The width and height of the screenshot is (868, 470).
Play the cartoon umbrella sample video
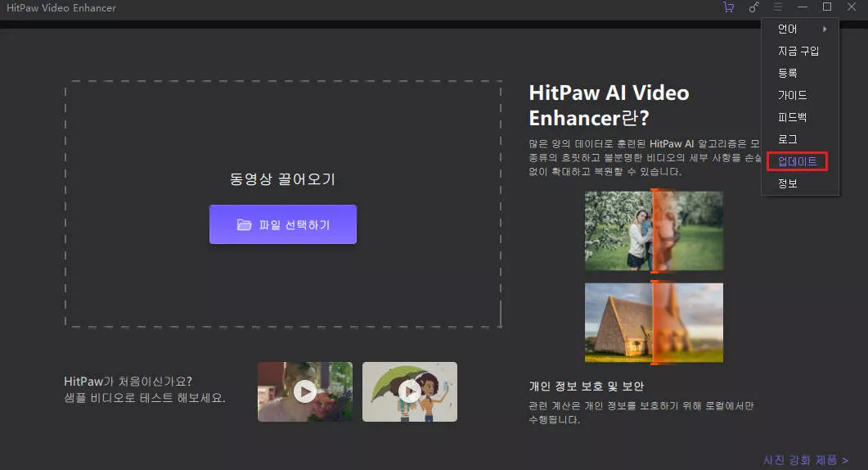410,392
